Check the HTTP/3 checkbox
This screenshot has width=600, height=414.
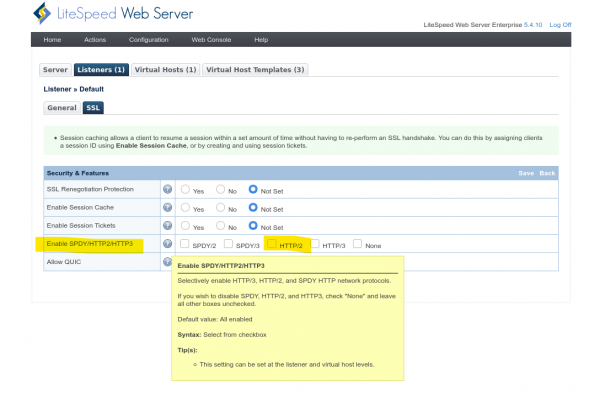coord(315,244)
